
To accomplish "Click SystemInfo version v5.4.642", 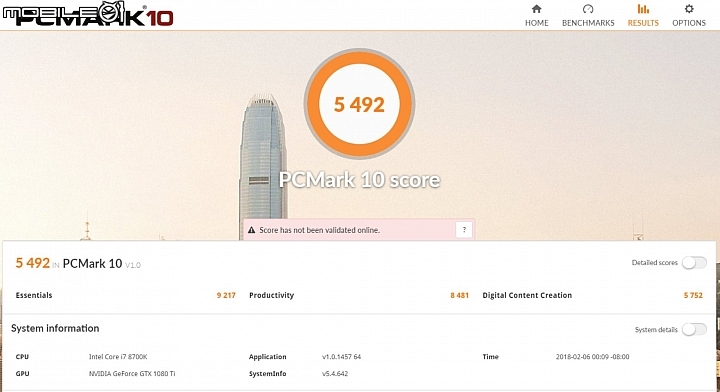I will click(335, 374).
